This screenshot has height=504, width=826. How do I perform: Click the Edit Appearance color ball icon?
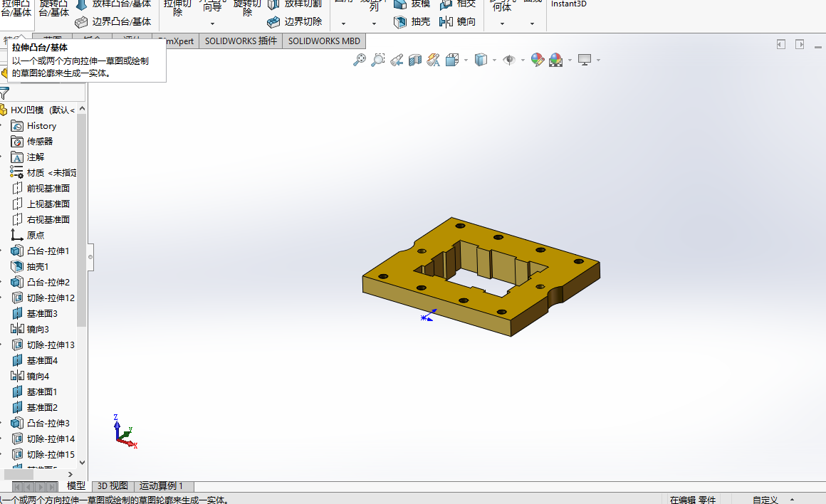(x=538, y=60)
